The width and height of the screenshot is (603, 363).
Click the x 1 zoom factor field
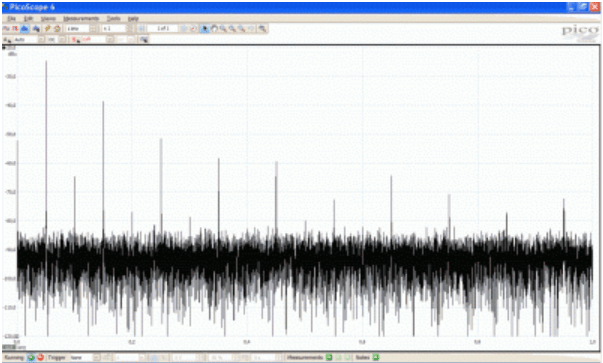click(x=114, y=29)
